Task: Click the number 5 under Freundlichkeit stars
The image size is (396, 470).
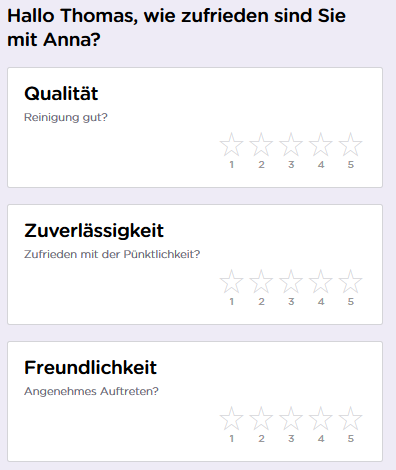Action: pos(351,439)
